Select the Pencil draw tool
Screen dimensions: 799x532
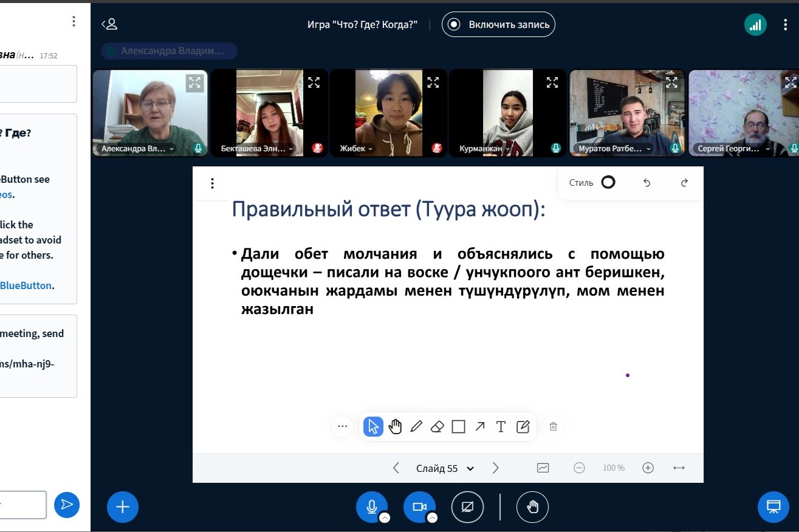click(x=416, y=427)
